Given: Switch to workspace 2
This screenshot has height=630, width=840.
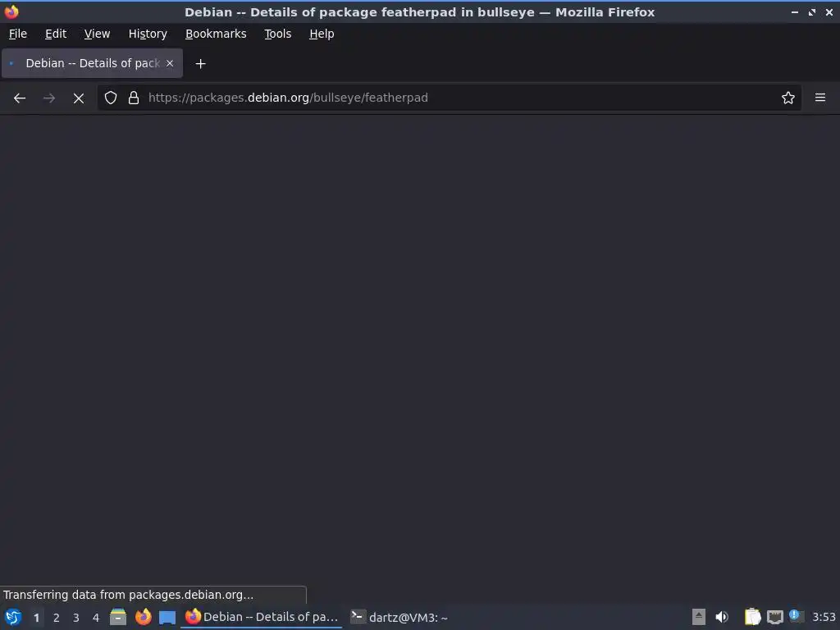Looking at the screenshot, I should pos(57,618).
